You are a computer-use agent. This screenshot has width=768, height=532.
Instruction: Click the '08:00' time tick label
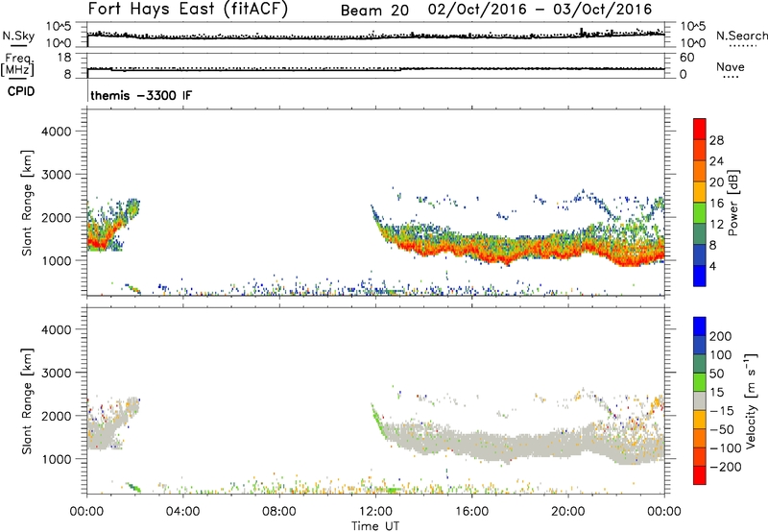pos(279,512)
